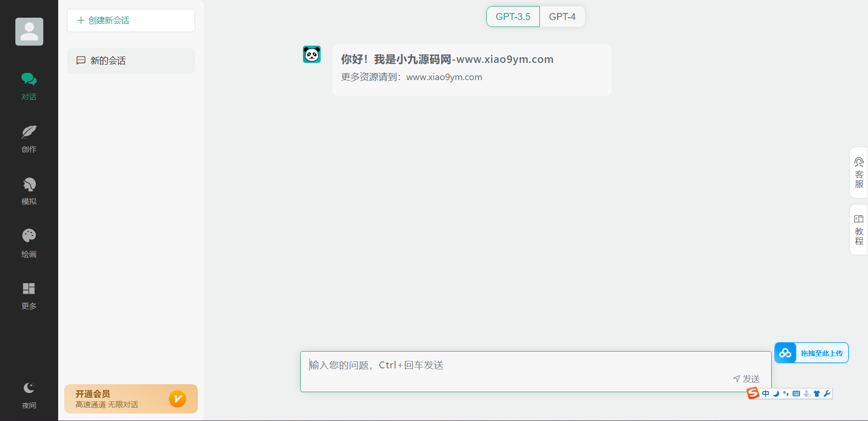Click the Baidu cloud upload icon

[x=786, y=353]
